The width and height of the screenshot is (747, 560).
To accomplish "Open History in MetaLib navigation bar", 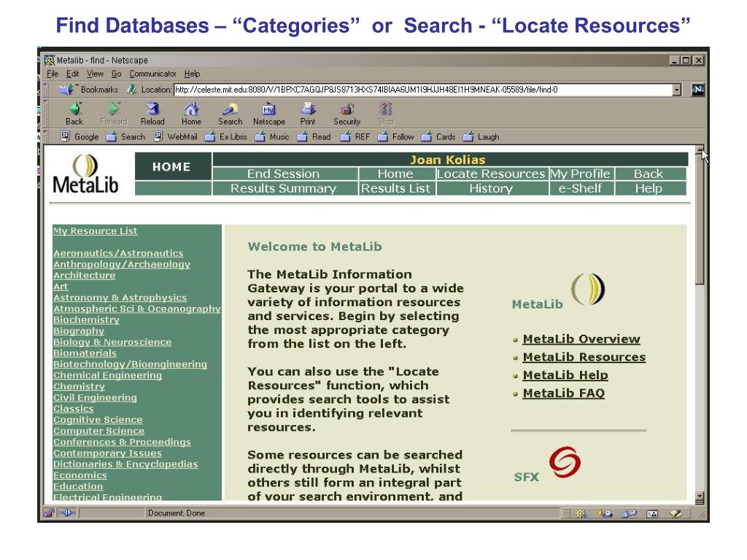I will pyautogui.click(x=492, y=189).
